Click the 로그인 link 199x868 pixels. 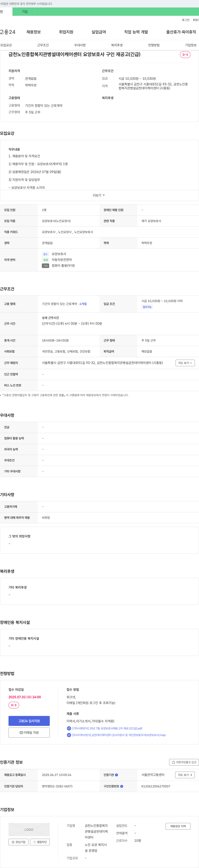point(186,20)
